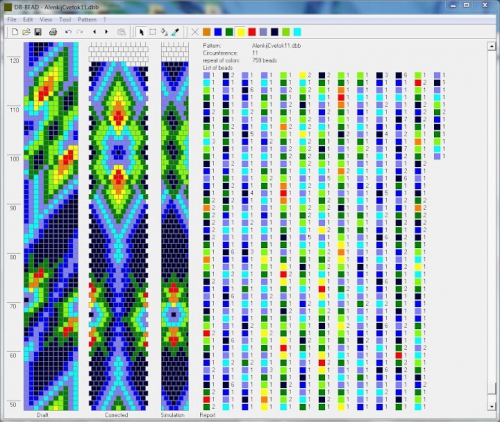The image size is (500, 422).
Task: Open a pattern with the folder icon
Action: point(26,32)
